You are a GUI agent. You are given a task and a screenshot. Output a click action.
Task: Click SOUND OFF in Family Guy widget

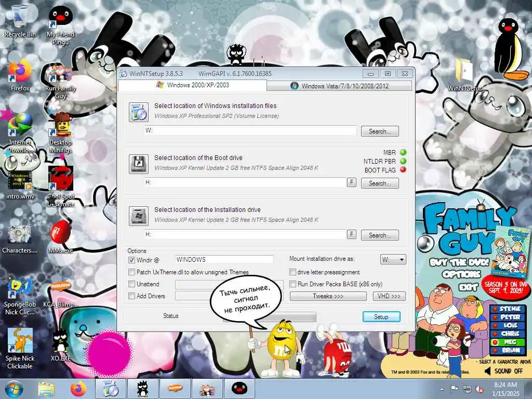(503, 371)
